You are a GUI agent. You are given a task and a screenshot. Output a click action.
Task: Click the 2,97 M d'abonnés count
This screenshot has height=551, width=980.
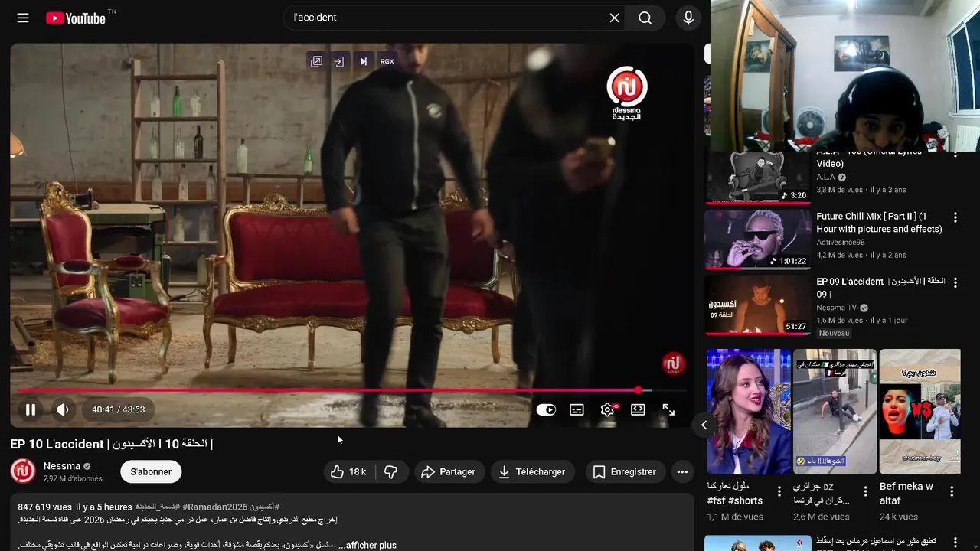pyautogui.click(x=73, y=478)
